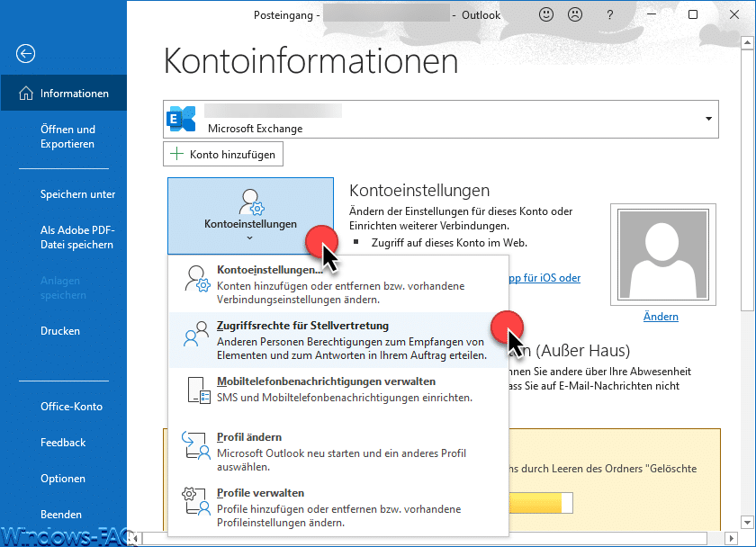The width and height of the screenshot is (756, 547).
Task: Click the green plus icon for Konto hinzufügen
Action: [177, 154]
